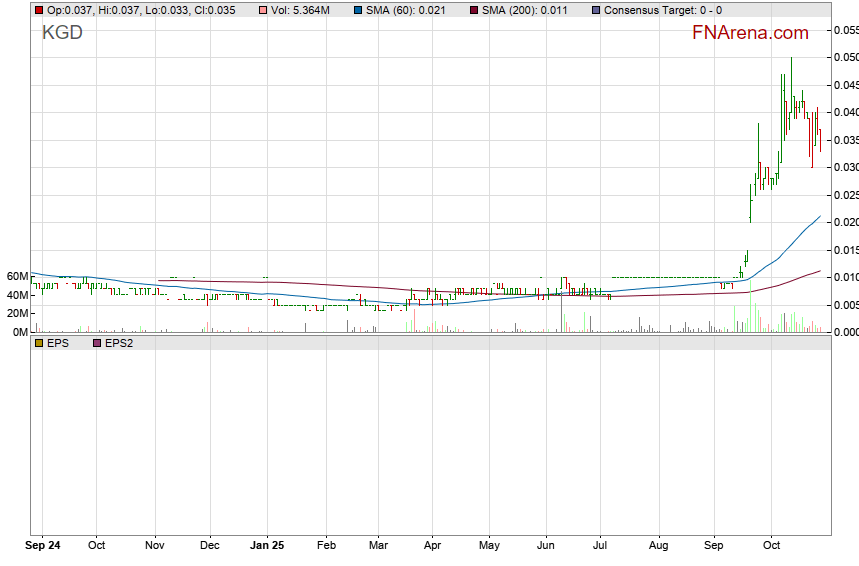This screenshot has height=566, width=859.
Task: Open the FNArena.com watermark link
Action: pyautogui.click(x=750, y=33)
